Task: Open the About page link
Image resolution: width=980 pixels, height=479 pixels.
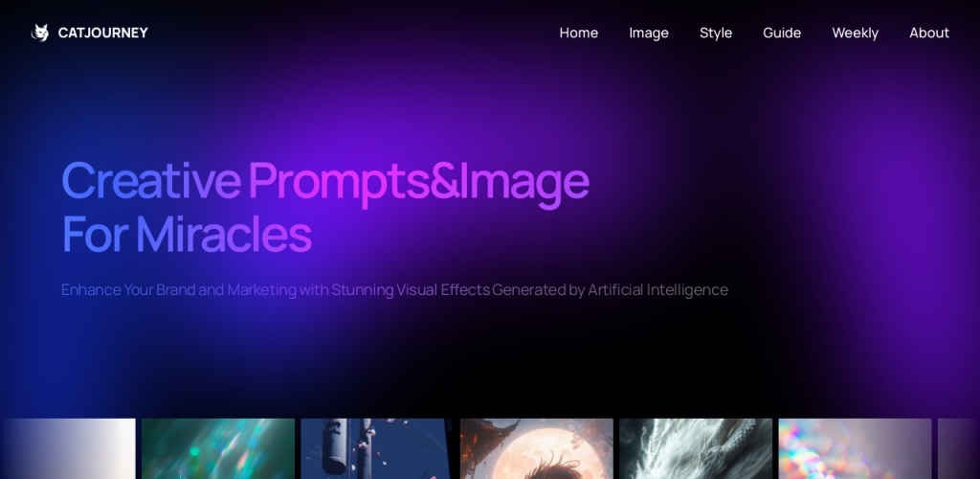Action: click(929, 33)
